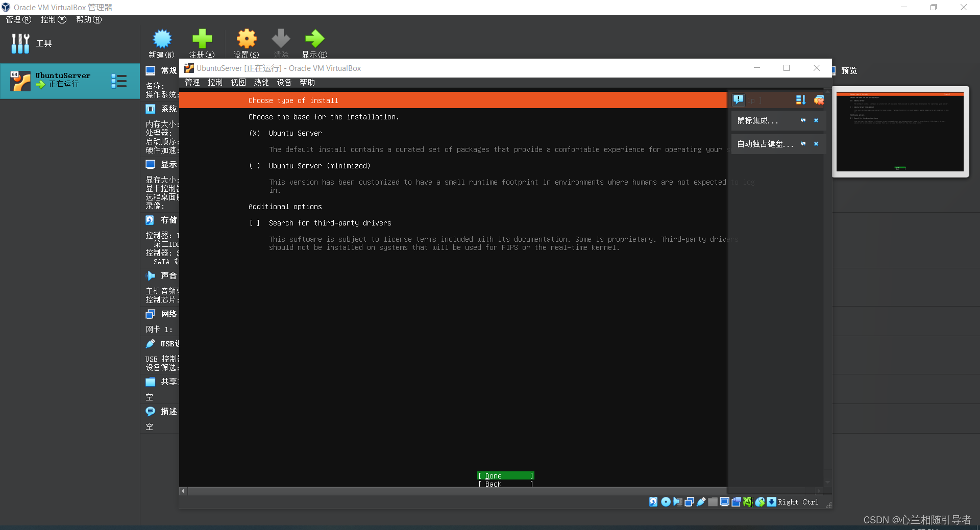Open the 控制 (Machine) menu
Image resolution: width=980 pixels, height=530 pixels.
click(215, 82)
